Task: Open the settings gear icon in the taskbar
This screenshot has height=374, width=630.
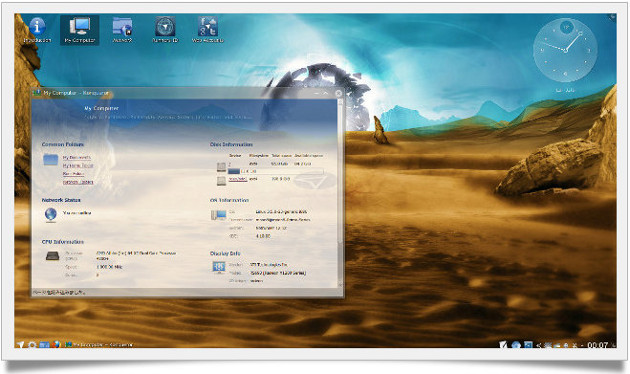Action: pos(32,345)
